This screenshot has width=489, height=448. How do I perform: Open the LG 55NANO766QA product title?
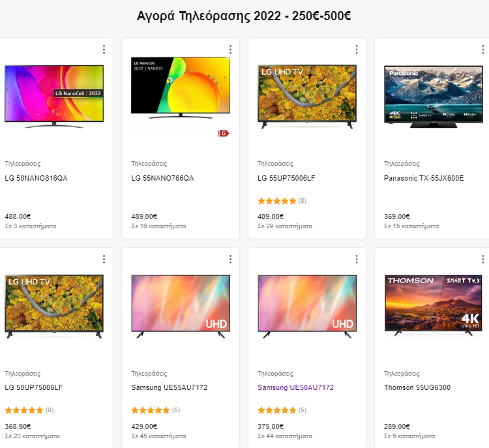point(162,178)
